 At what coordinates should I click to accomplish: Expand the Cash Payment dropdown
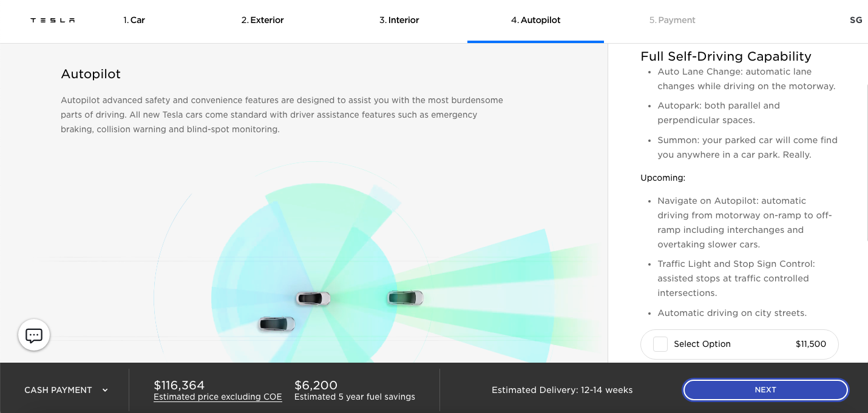pos(66,390)
